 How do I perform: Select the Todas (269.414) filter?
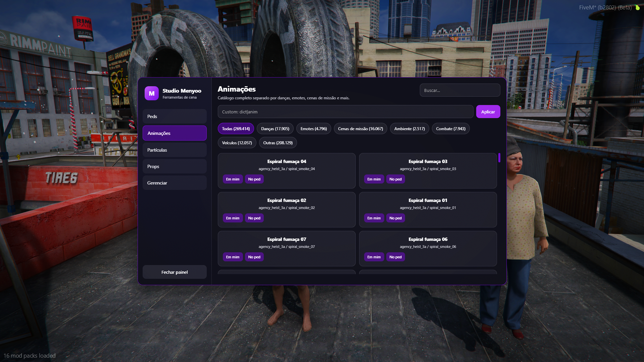(x=236, y=129)
